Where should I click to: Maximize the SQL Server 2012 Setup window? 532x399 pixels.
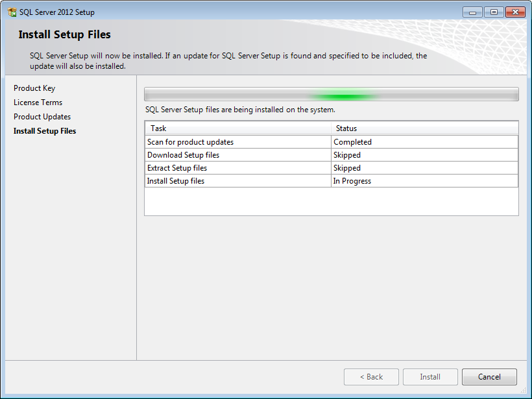(x=494, y=12)
